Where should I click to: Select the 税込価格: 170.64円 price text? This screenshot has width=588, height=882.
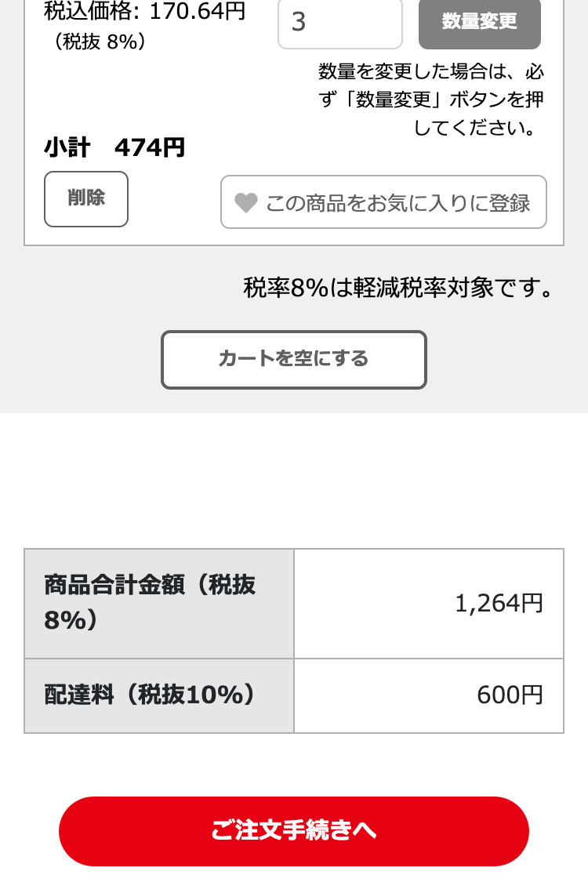tap(144, 11)
